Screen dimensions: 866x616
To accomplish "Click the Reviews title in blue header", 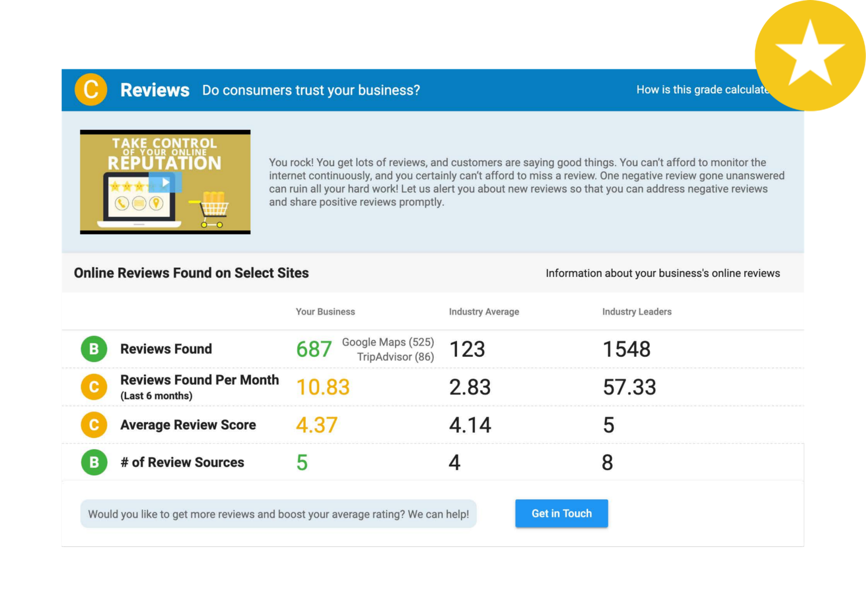I will 155,90.
